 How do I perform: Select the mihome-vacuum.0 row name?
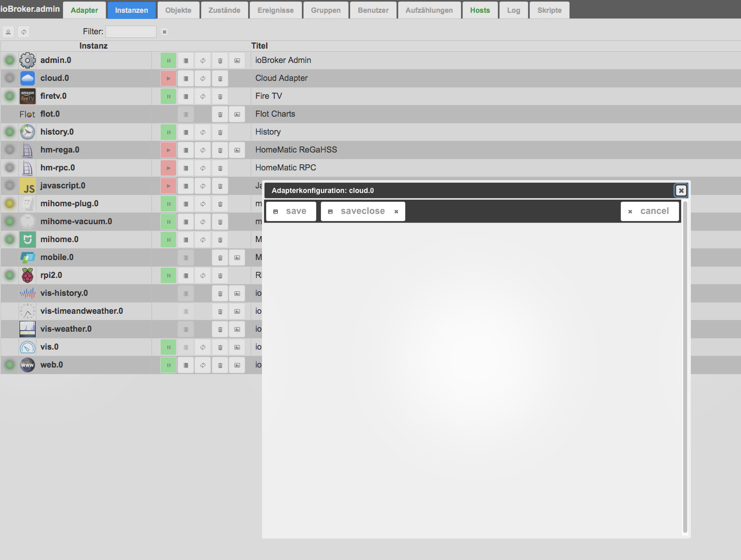[x=76, y=222]
